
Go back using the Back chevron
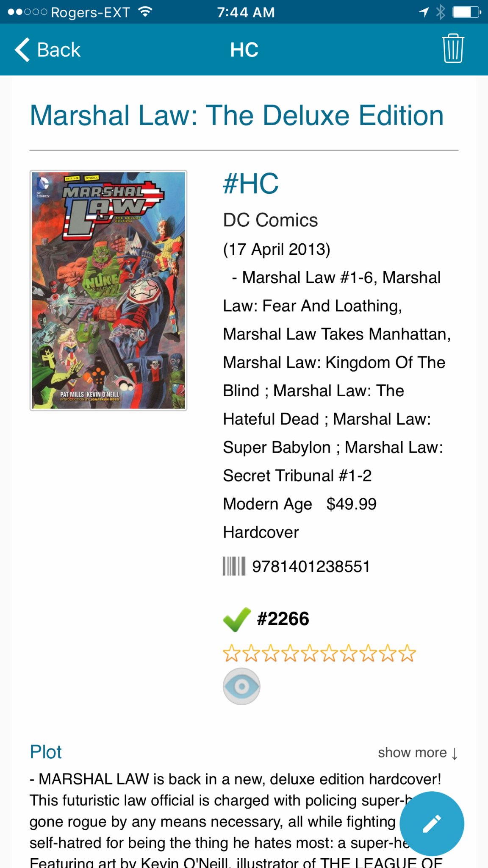(x=47, y=50)
